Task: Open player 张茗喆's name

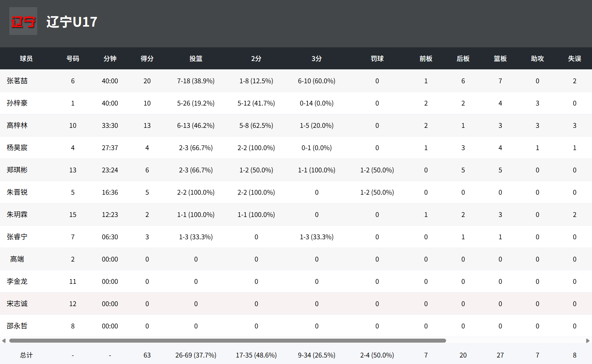Action: point(17,81)
